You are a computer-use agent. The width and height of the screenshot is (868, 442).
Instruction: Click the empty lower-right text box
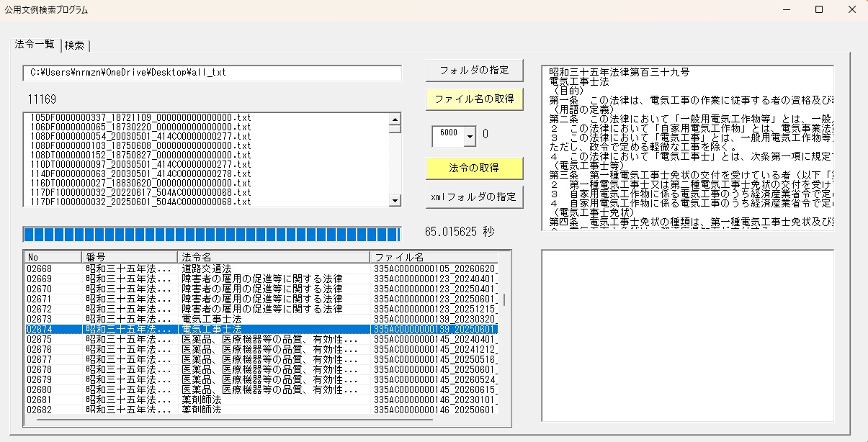coord(687,335)
